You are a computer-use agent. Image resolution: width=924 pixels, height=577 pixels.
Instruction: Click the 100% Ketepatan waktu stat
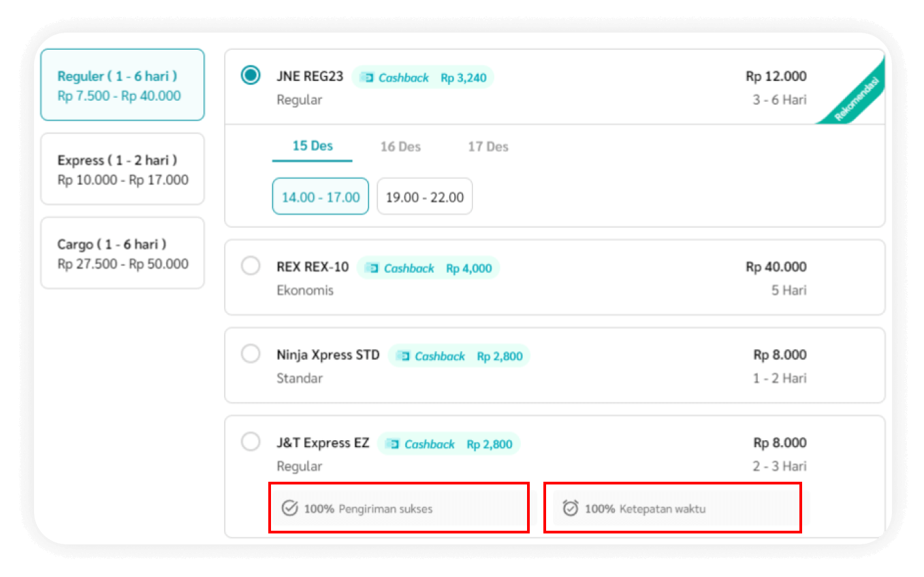pyautogui.click(x=673, y=508)
